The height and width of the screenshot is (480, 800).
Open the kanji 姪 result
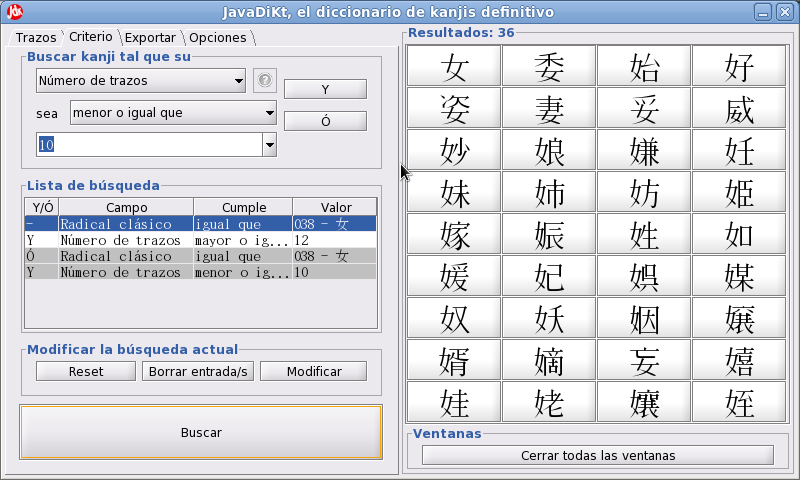click(739, 402)
